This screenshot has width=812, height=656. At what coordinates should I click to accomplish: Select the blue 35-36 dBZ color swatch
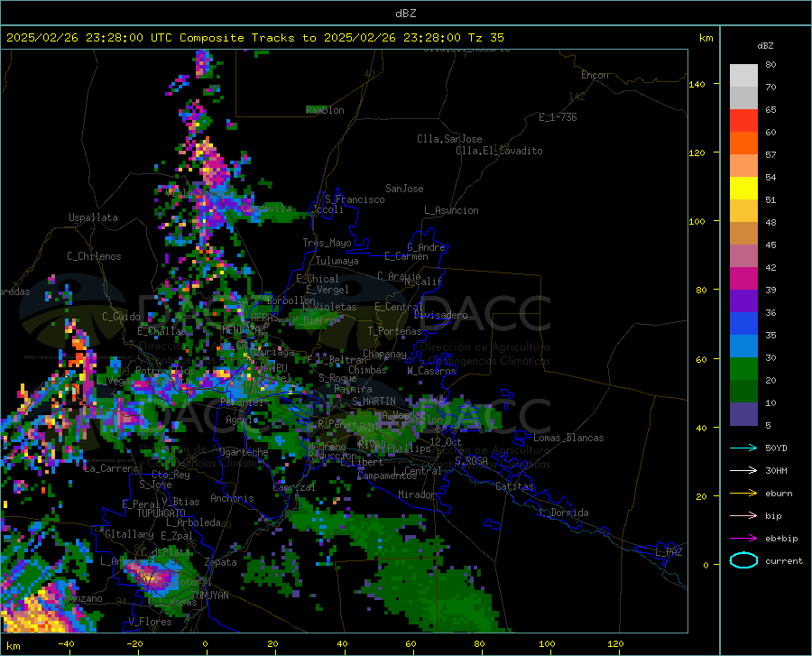(x=743, y=324)
